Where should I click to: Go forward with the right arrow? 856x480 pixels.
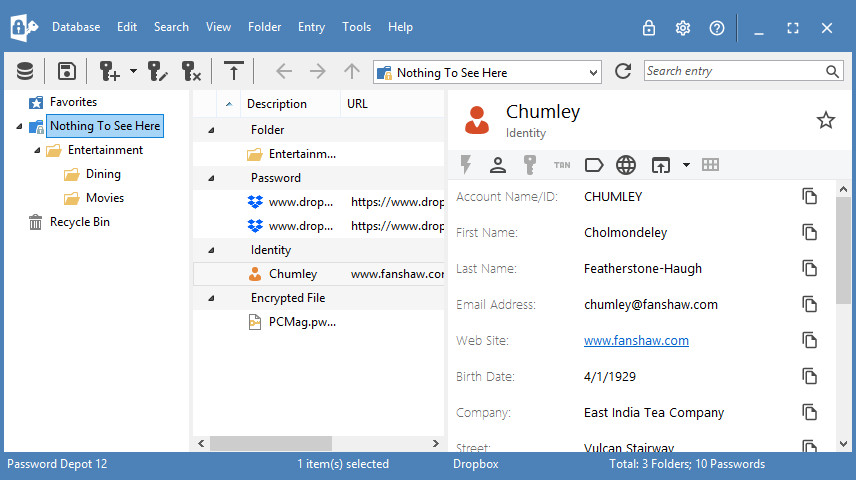(318, 72)
